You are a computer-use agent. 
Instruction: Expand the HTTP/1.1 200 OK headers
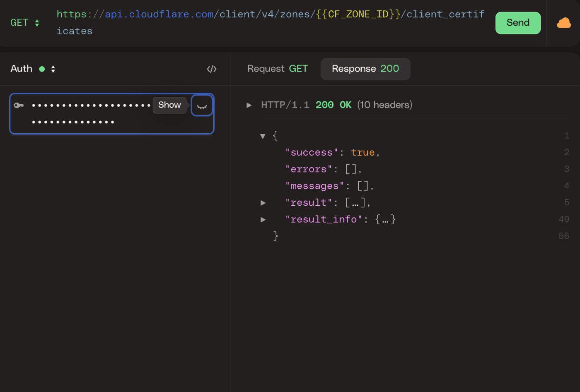pyautogui.click(x=249, y=105)
